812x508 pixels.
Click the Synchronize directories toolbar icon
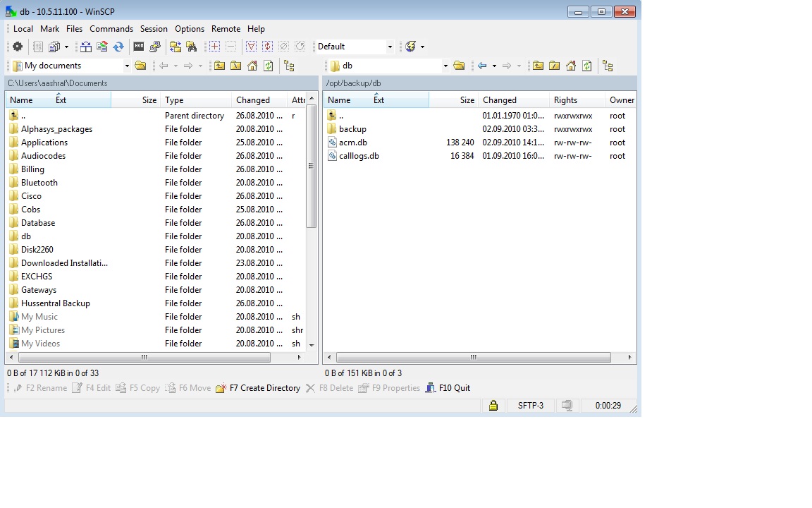pos(118,47)
